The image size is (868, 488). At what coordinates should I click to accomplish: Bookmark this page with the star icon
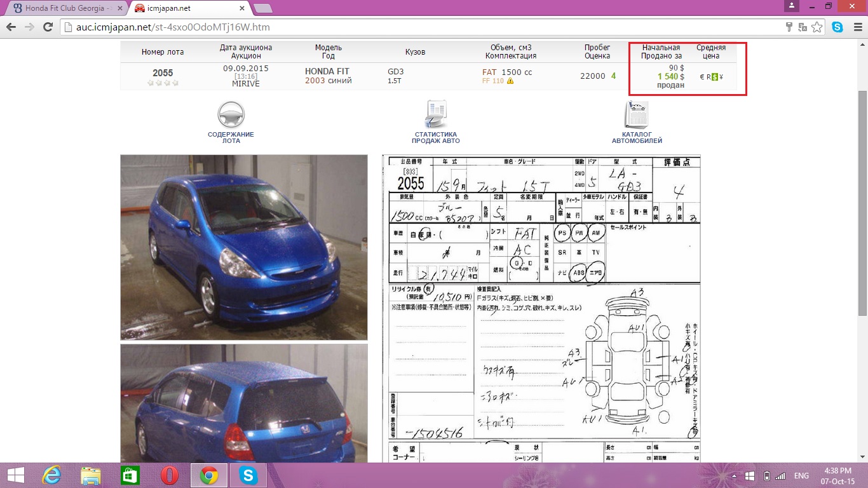tap(817, 27)
